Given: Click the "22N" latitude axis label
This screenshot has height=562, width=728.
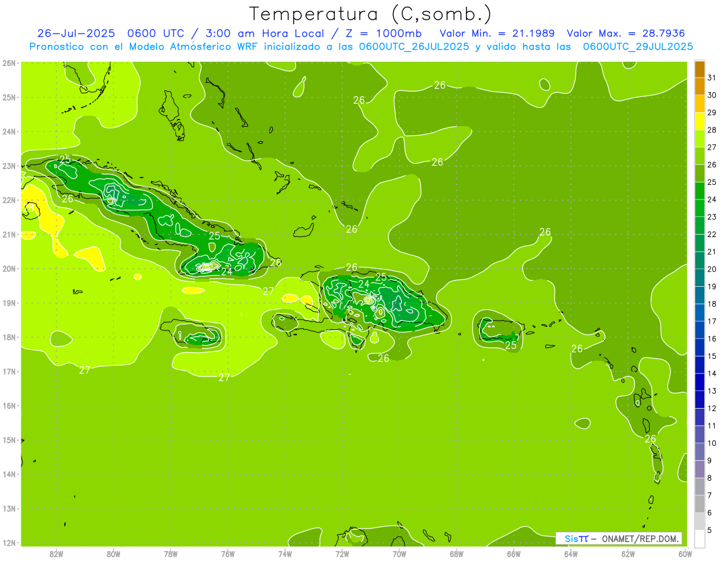Looking at the screenshot, I should 8,199.
